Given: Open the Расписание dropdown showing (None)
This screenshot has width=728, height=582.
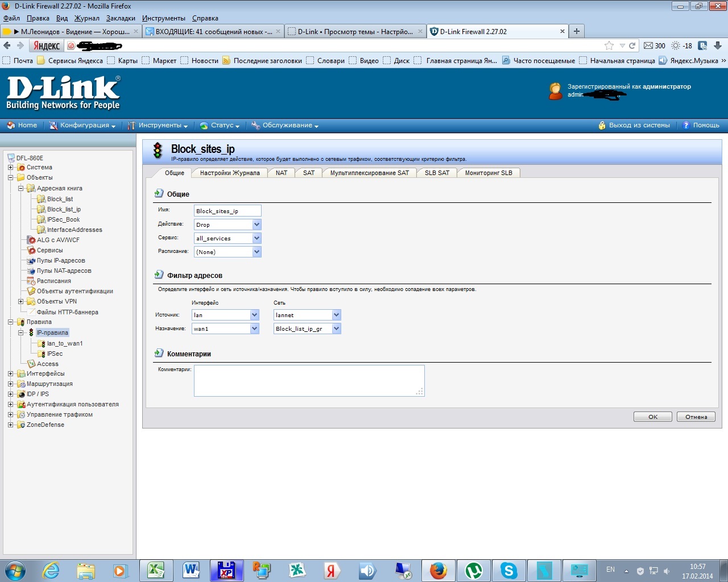Looking at the screenshot, I should [x=227, y=252].
